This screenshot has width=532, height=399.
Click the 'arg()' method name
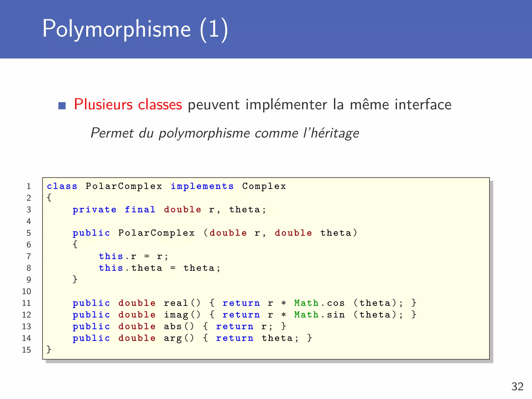[179, 338]
